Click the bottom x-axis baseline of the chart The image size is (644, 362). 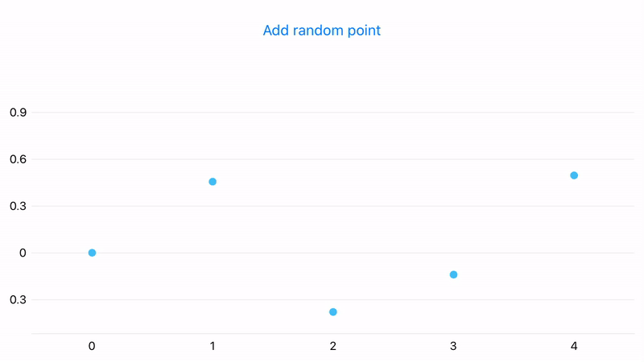coord(333,334)
